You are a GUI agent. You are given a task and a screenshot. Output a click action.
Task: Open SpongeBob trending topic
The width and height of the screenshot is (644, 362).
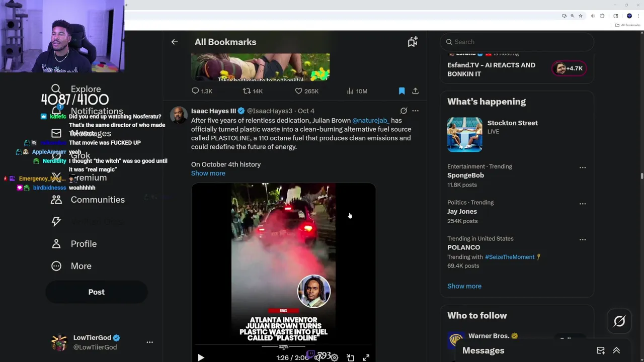point(465,175)
